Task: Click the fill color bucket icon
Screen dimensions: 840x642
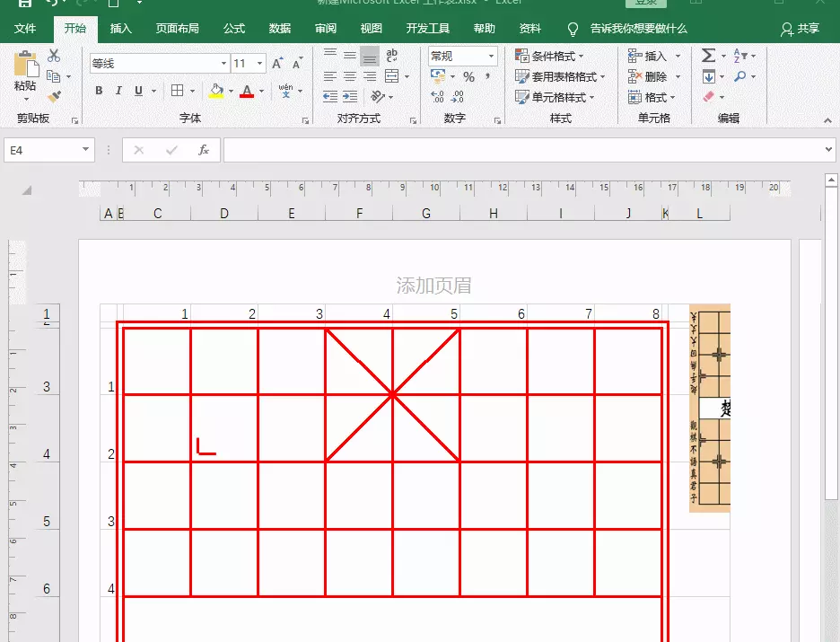Action: (x=217, y=91)
